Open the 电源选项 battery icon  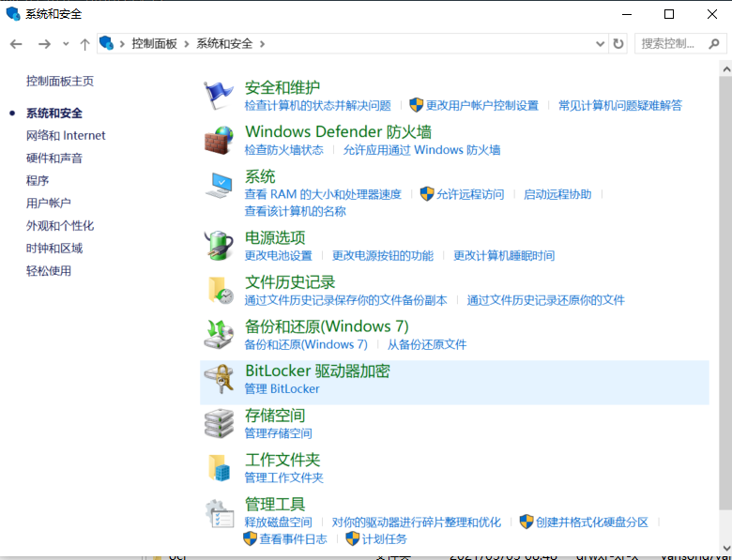pos(219,246)
